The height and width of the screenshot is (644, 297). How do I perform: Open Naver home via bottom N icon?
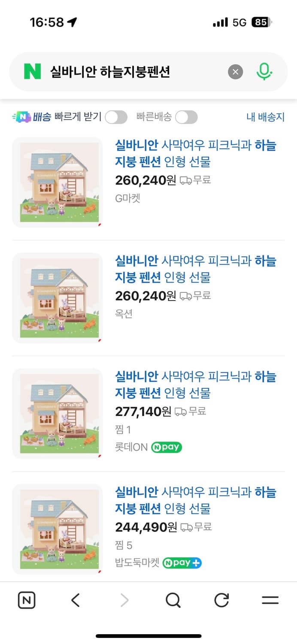point(26,600)
